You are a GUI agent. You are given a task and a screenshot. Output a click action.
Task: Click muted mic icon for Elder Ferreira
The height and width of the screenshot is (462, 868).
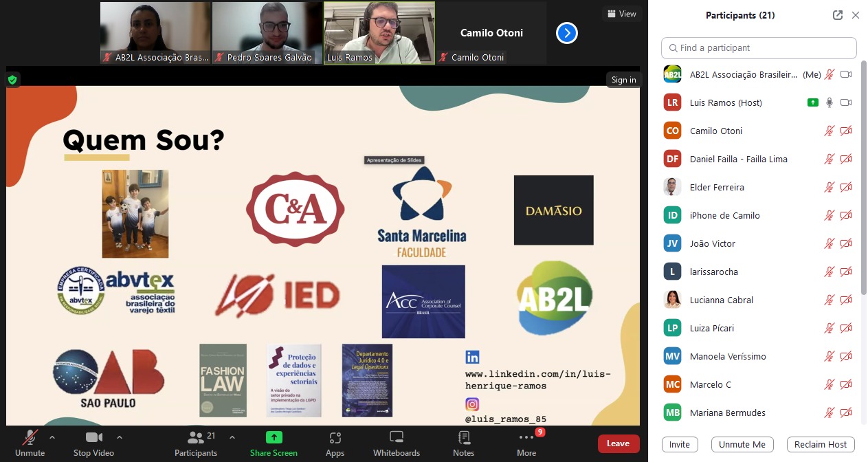coord(830,187)
